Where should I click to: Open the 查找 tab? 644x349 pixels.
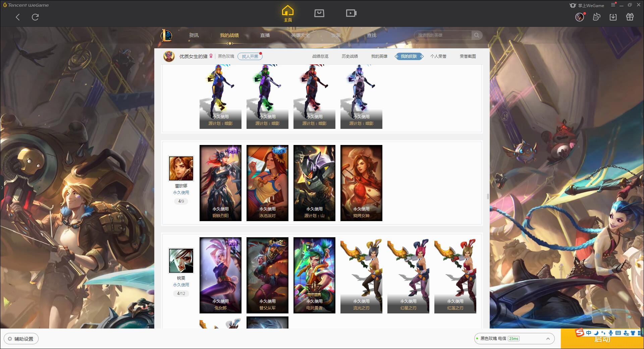click(x=372, y=35)
